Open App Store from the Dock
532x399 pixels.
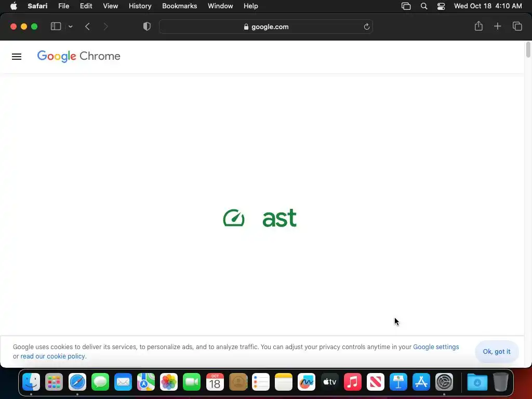click(x=421, y=382)
